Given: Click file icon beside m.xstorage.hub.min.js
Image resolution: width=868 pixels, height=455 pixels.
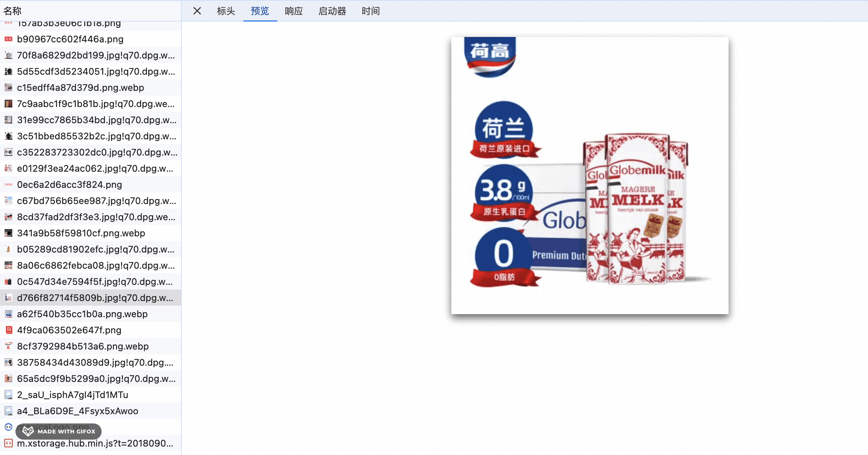Looking at the screenshot, I should pos(8,443).
